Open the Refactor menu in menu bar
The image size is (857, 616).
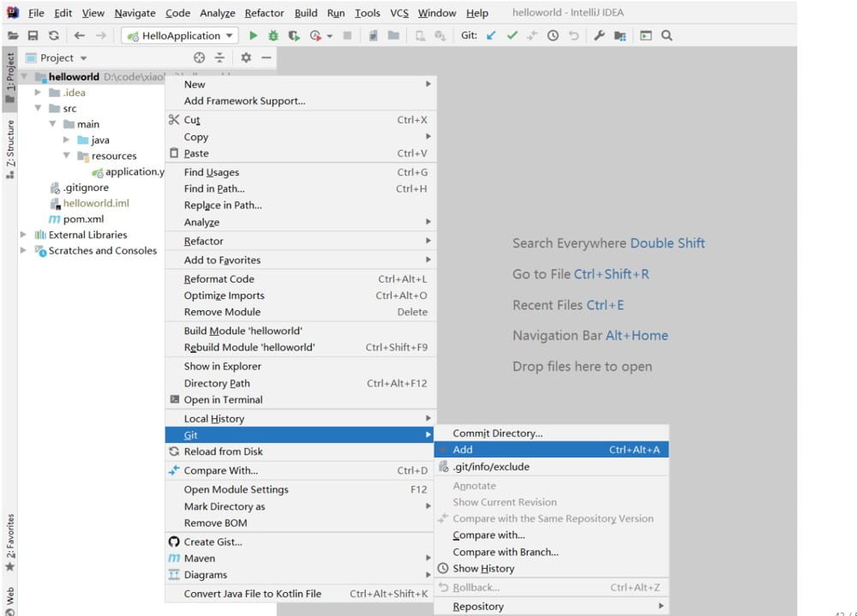click(x=264, y=13)
